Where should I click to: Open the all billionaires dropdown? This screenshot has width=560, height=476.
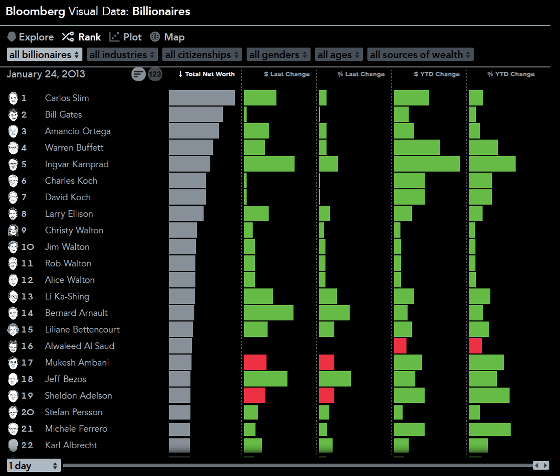tap(44, 55)
